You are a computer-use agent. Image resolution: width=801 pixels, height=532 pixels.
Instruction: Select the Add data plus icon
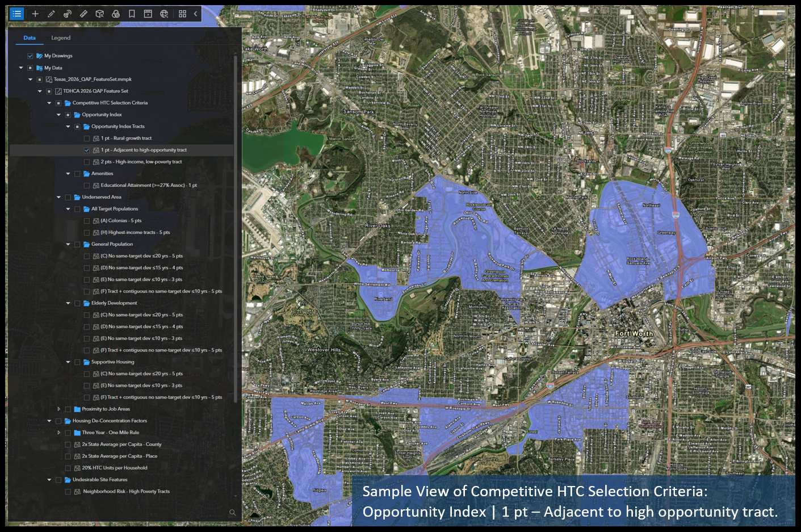click(x=35, y=13)
